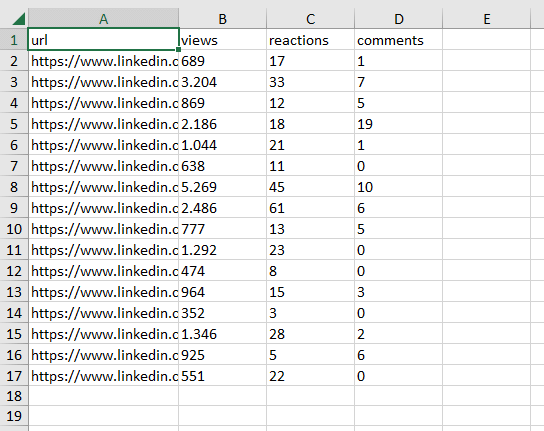
Task: Select row 18 header
Action: point(14,396)
